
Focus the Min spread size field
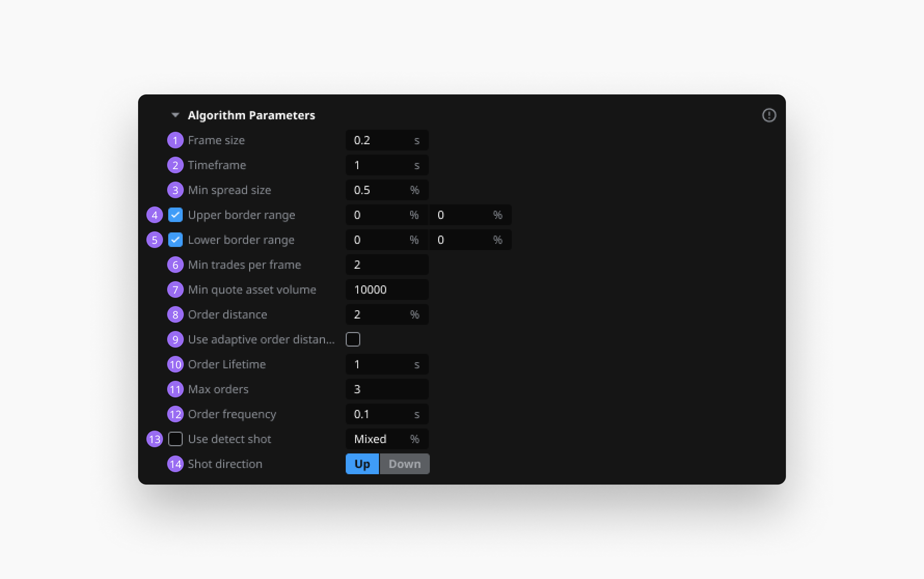click(380, 190)
